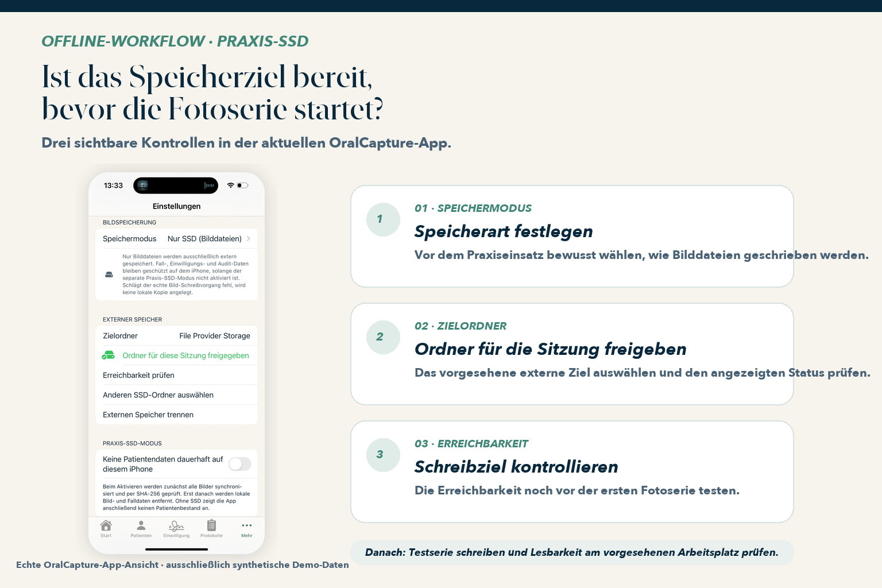Tap Externen Speicher trennen
Viewport: 882px width, 588px height.
click(176, 415)
